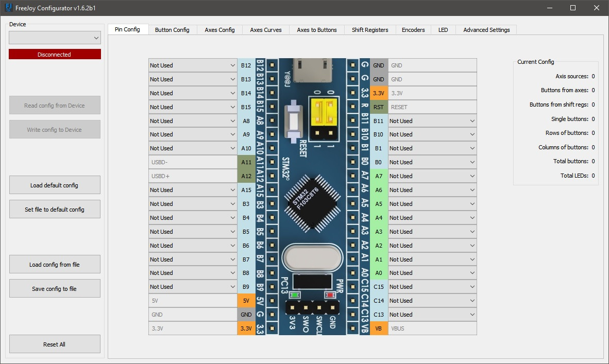Open the B0 pin dropdown
The width and height of the screenshot is (609, 364).
point(432,162)
